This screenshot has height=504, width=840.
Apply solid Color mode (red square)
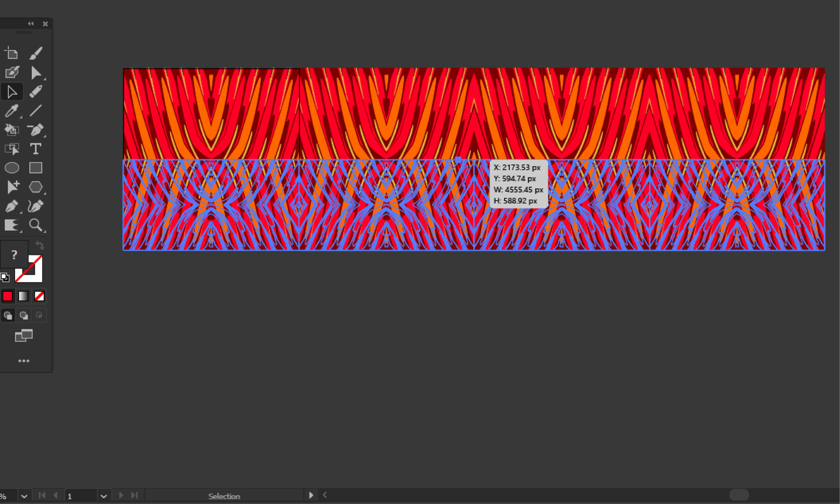point(7,296)
